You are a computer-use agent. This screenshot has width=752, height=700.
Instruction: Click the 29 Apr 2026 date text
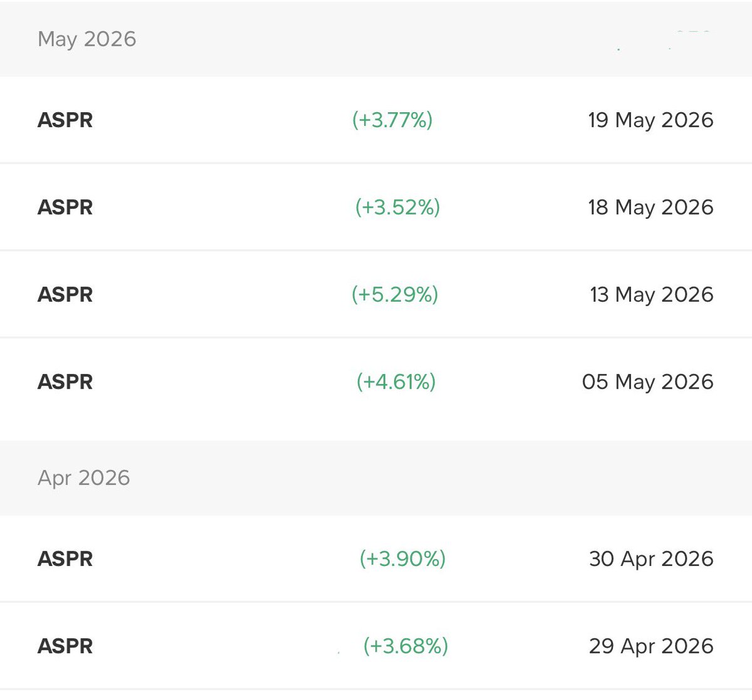tap(651, 646)
